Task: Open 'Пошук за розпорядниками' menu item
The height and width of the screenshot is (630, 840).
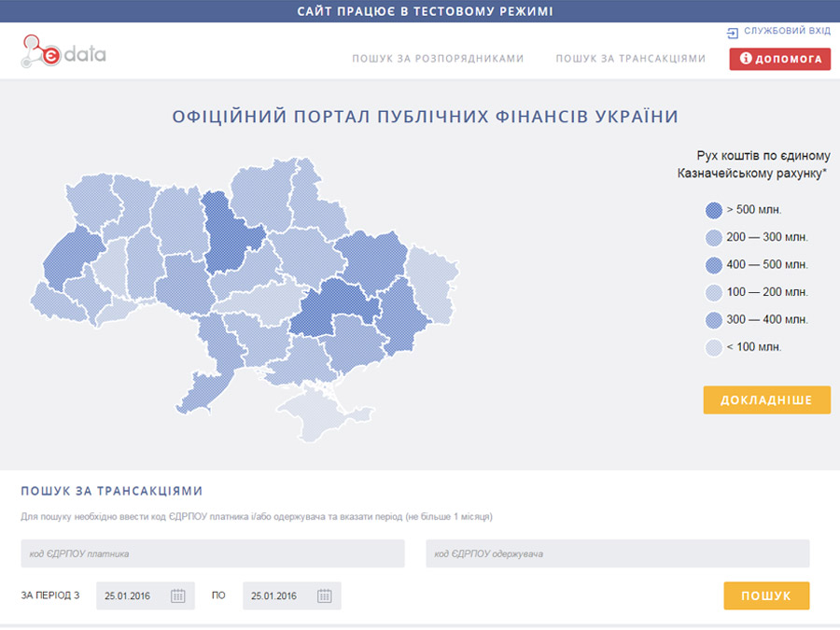Action: point(438,59)
